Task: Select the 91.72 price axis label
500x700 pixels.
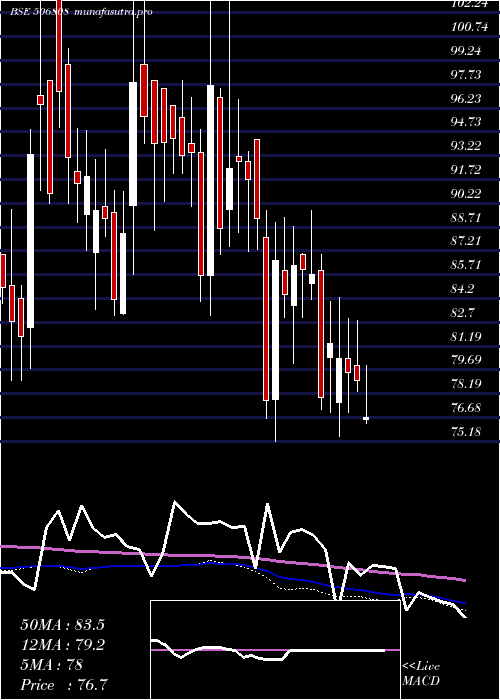Action: coord(466,170)
